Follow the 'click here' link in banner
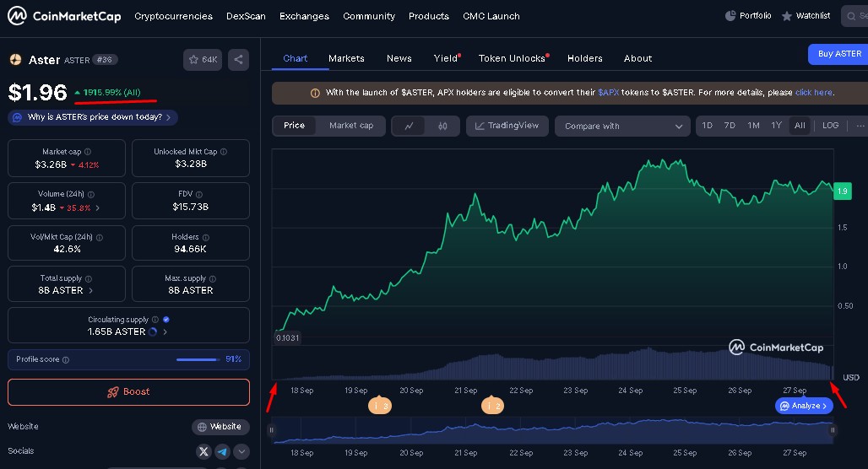Screen dimensions: 868x469 pyautogui.click(x=813, y=92)
